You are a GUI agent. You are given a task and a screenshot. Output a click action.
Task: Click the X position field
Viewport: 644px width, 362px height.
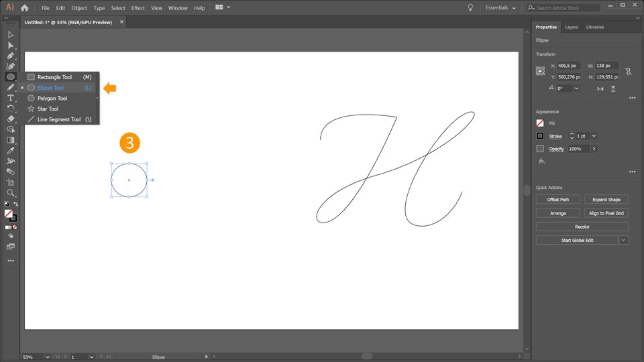click(x=568, y=66)
